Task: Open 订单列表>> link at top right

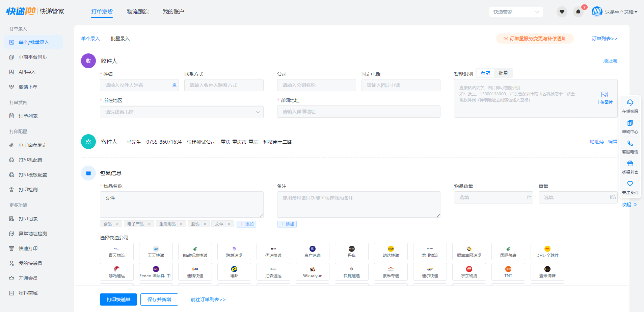Action: [x=604, y=39]
